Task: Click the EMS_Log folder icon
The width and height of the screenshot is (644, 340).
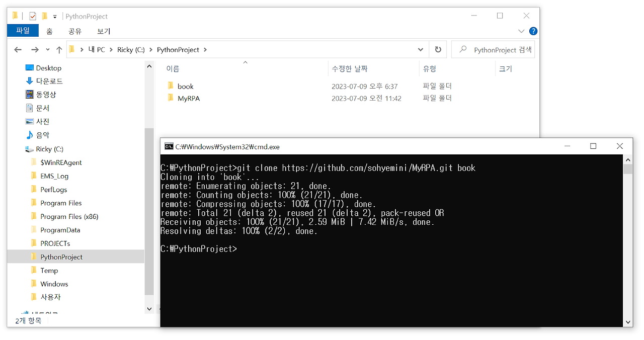Action: [34, 176]
